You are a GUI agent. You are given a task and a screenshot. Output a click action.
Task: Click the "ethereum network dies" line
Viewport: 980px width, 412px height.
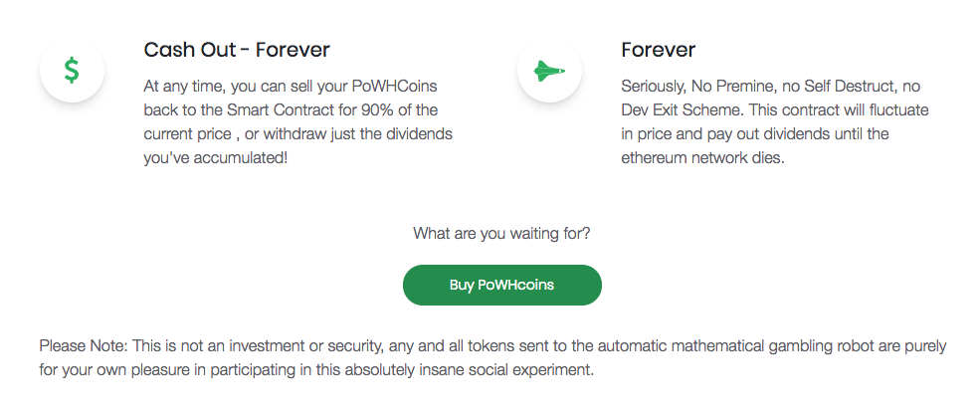(702, 157)
